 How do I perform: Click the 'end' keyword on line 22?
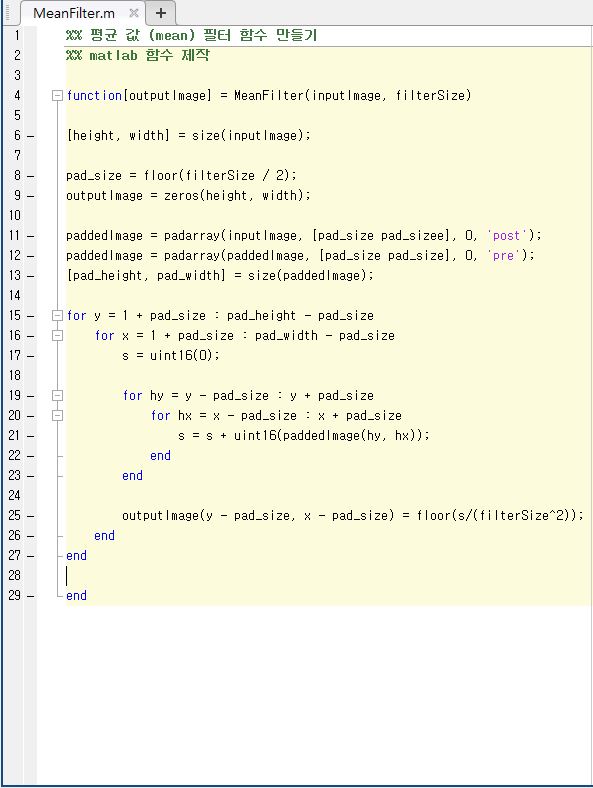click(160, 456)
